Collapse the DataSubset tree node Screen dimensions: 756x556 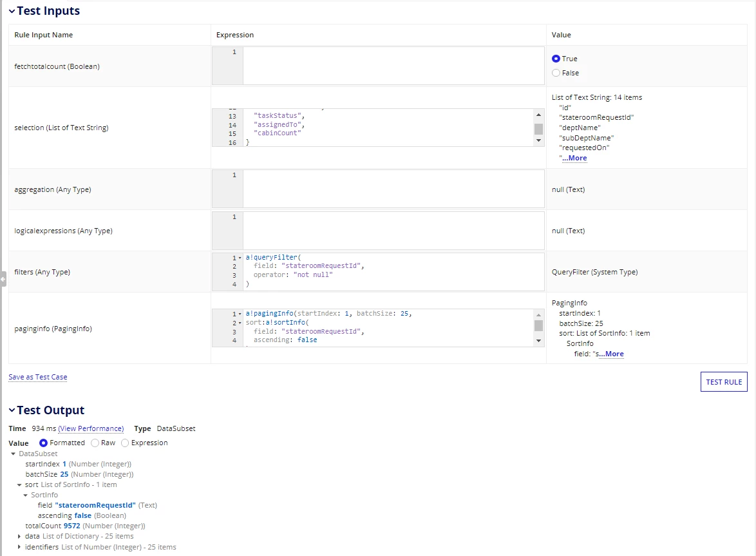click(13, 454)
